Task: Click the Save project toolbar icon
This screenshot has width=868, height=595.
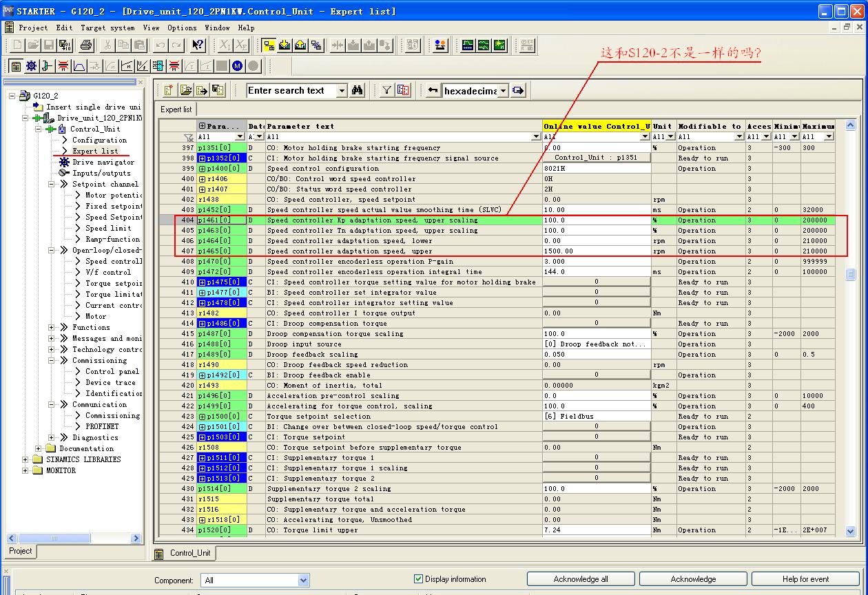Action: 50,45
